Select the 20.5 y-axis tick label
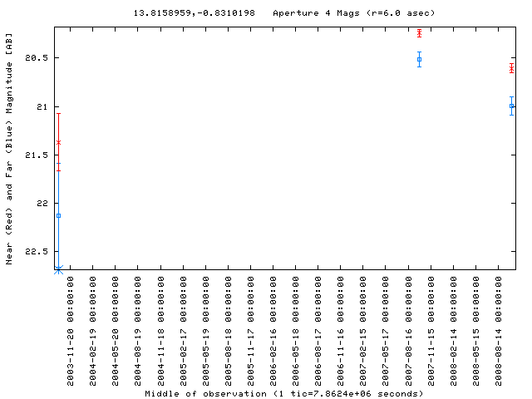Screen dimensions: 532x399 pos(37,58)
